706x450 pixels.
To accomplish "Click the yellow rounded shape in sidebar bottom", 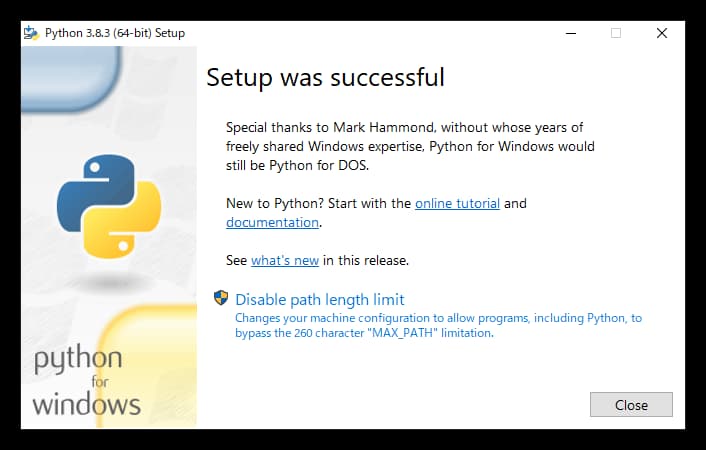I will [x=147, y=366].
